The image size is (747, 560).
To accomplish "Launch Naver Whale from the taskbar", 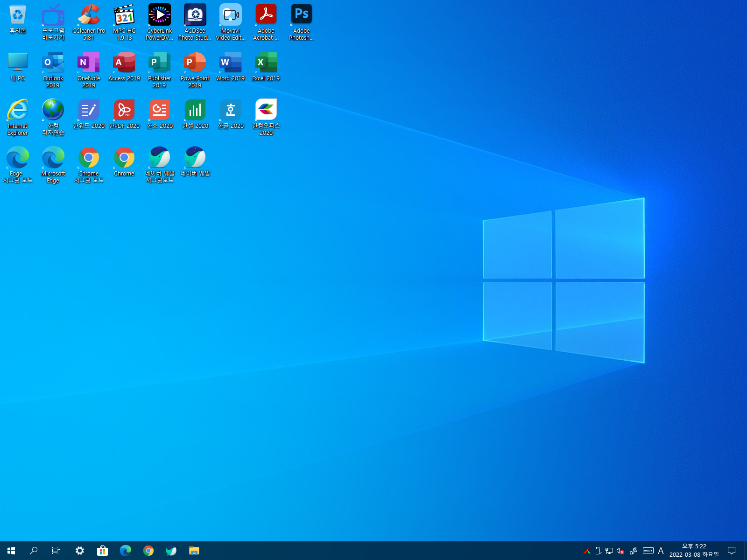I will [171, 551].
